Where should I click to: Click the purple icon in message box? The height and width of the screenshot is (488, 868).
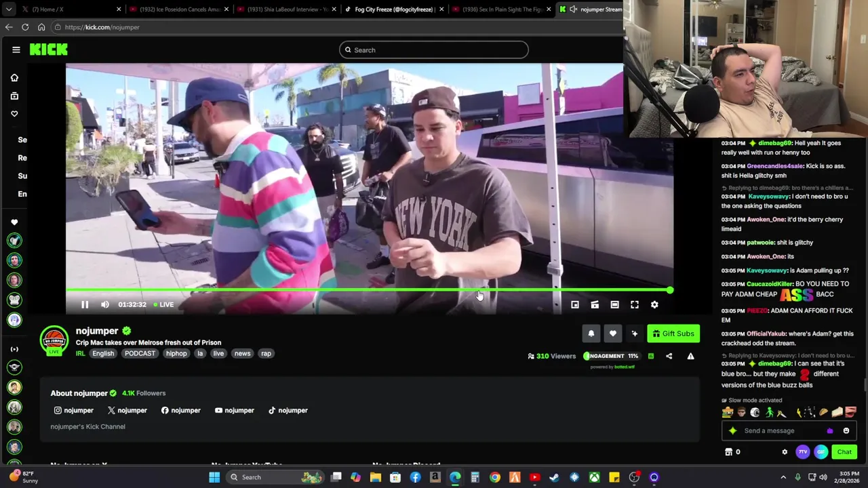click(830, 430)
